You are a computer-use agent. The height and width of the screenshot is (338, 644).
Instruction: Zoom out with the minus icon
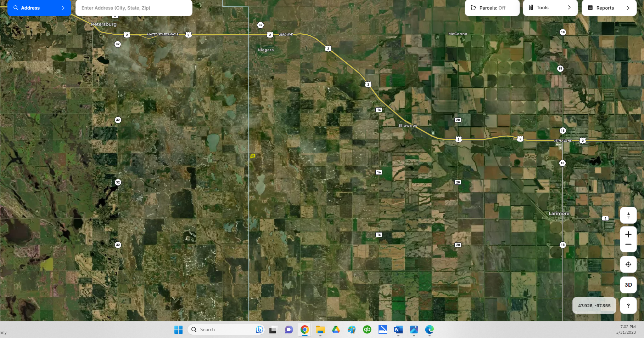pyautogui.click(x=628, y=245)
